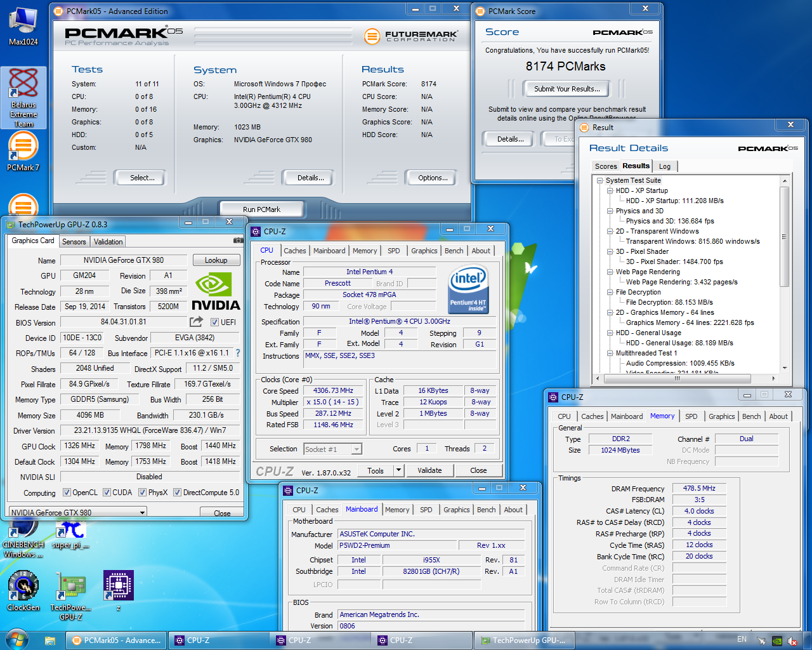This screenshot has height=650, width=812.
Task: Click the scroll down arrow in Result Details
Action: 784,368
